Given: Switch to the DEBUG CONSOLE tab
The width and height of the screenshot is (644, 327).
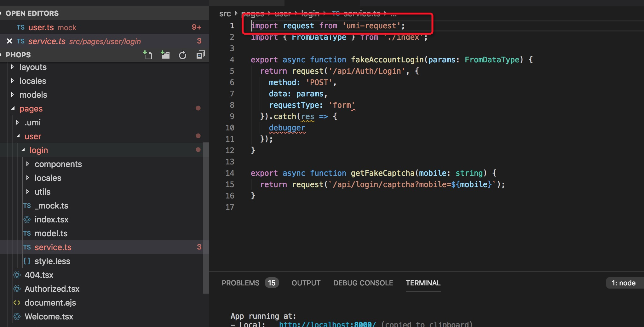Looking at the screenshot, I should point(363,283).
